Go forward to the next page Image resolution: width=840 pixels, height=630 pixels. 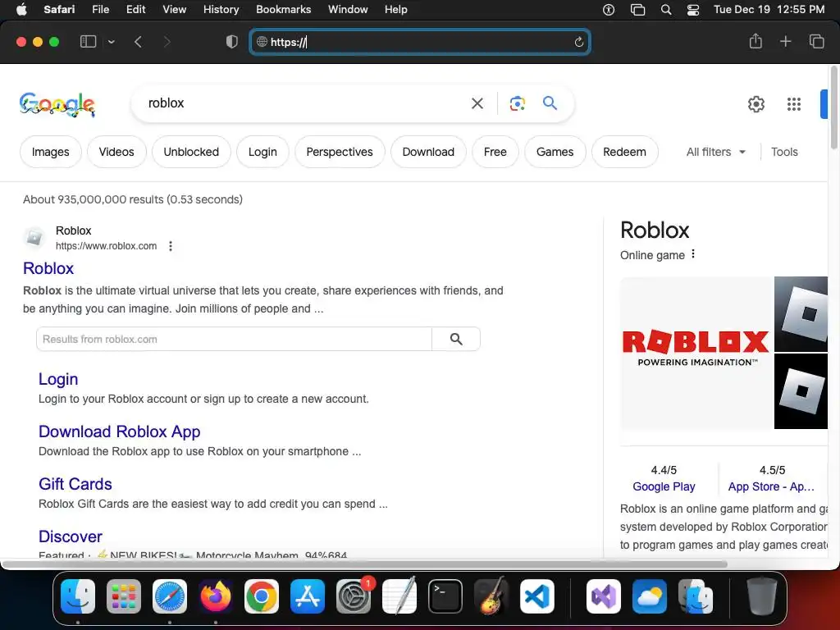(167, 42)
